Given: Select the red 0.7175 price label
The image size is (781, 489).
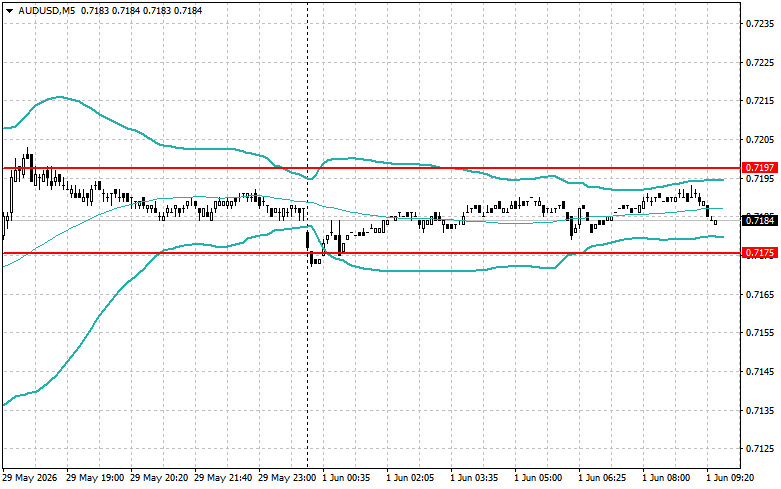Looking at the screenshot, I should (760, 253).
